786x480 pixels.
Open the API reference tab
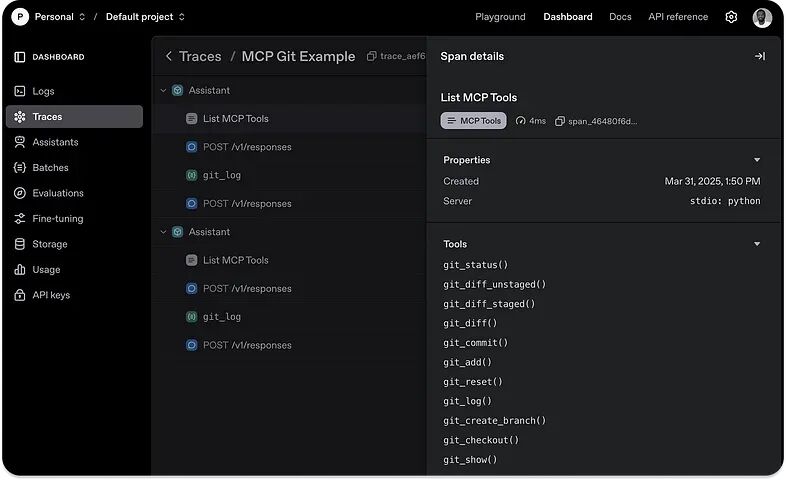click(x=678, y=17)
